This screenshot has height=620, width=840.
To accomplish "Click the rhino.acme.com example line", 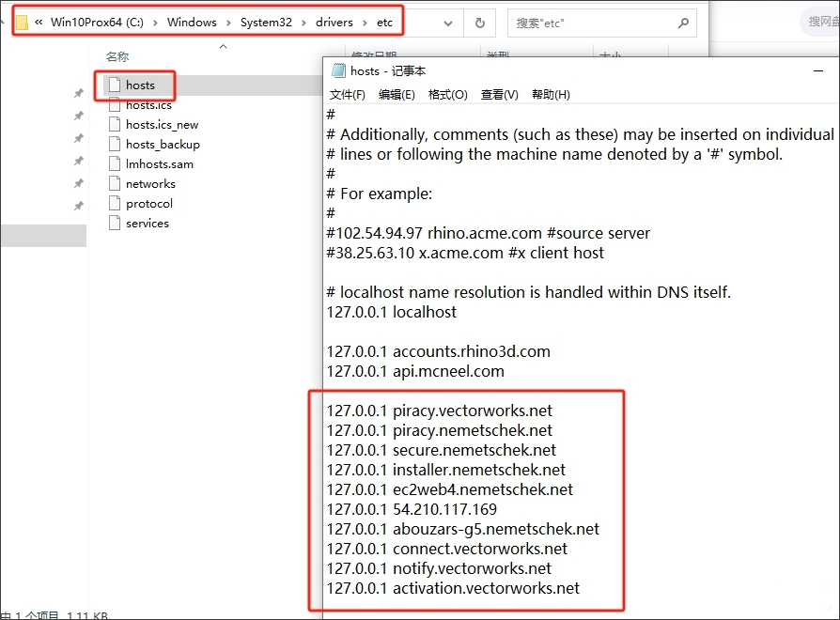I will [x=488, y=233].
